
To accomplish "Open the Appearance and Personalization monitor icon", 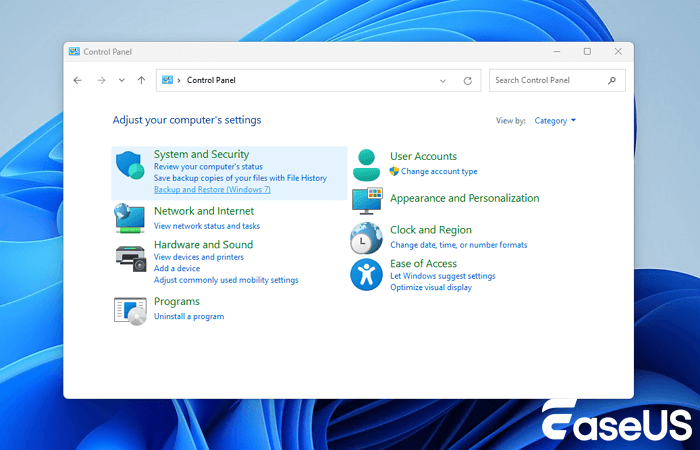I will click(367, 201).
